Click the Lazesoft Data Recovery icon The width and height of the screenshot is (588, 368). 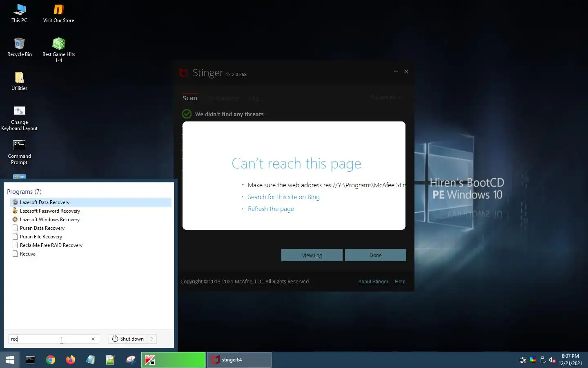(x=15, y=202)
